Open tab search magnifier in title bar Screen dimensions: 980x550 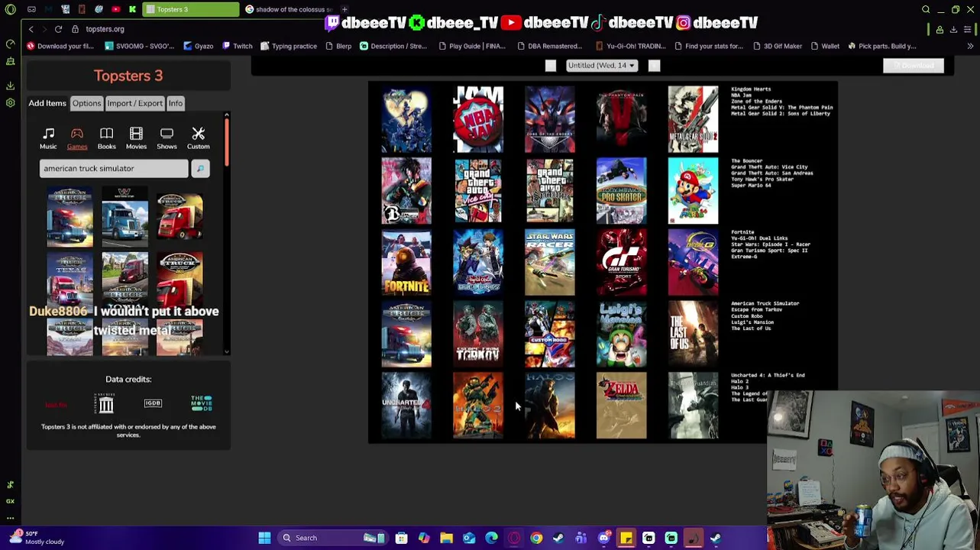click(926, 9)
